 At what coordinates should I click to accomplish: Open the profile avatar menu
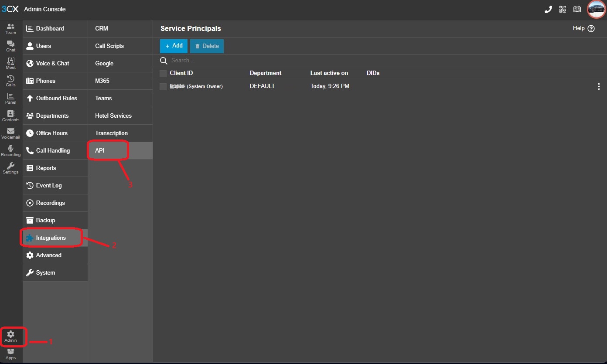point(596,9)
